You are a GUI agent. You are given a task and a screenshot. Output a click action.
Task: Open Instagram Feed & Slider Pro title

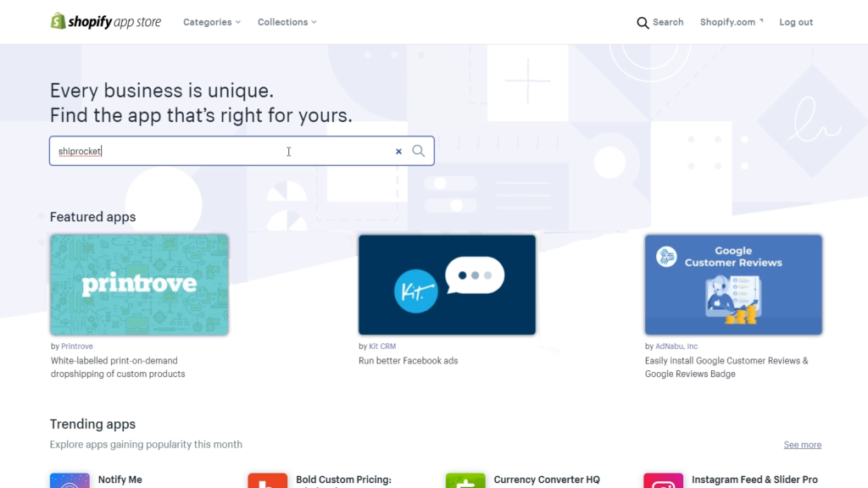pos(754,480)
